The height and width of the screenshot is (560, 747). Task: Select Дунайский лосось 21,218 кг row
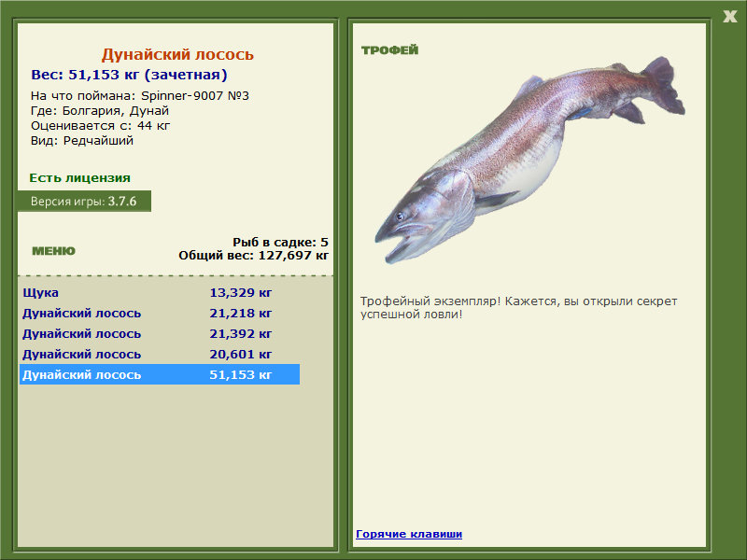click(x=160, y=313)
